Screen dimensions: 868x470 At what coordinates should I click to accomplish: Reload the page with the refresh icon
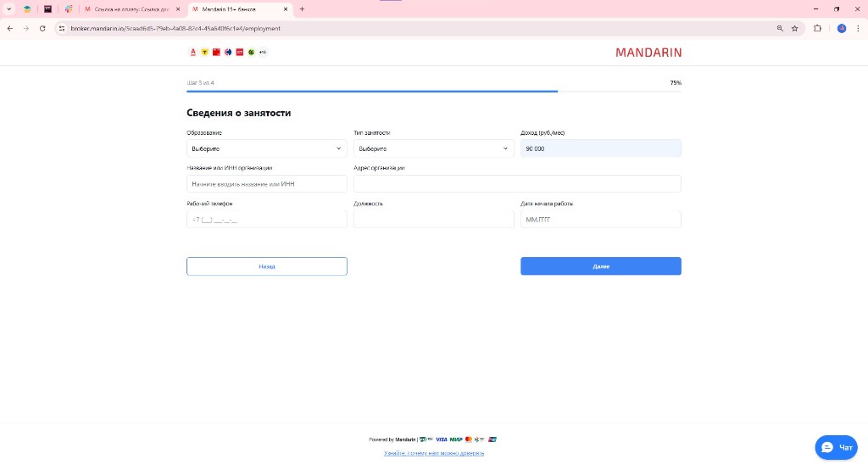(42, 28)
